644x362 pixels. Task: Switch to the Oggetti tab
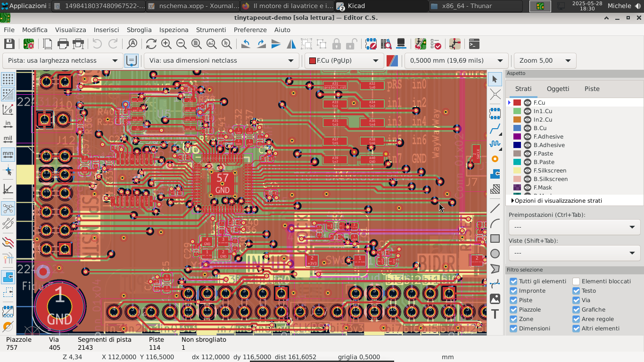[x=558, y=89]
